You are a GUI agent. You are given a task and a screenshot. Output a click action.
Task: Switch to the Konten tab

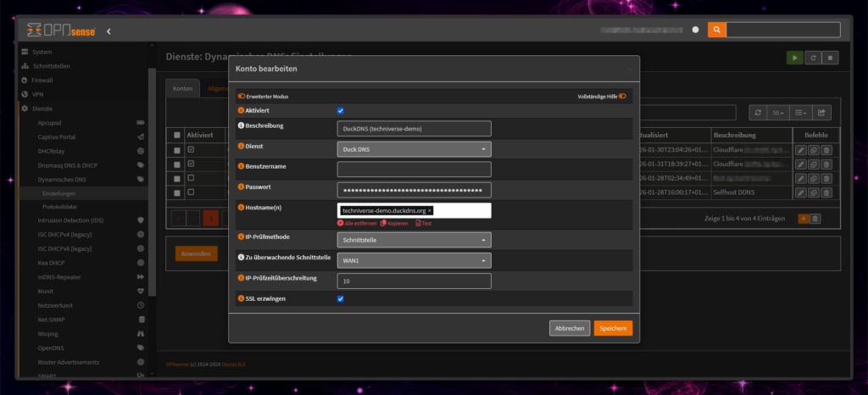click(182, 88)
